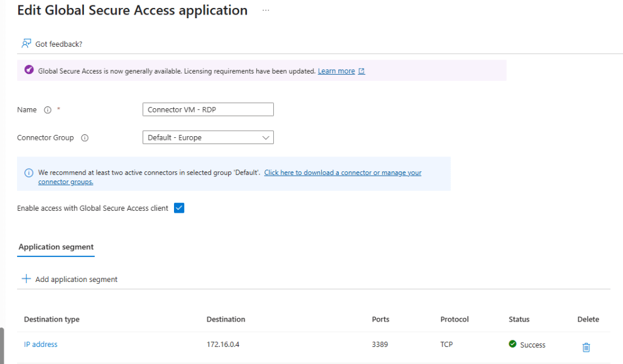Viewport: 623px width, 364px height.
Task: Click the info icon beside Connector Group
Action: pos(85,138)
